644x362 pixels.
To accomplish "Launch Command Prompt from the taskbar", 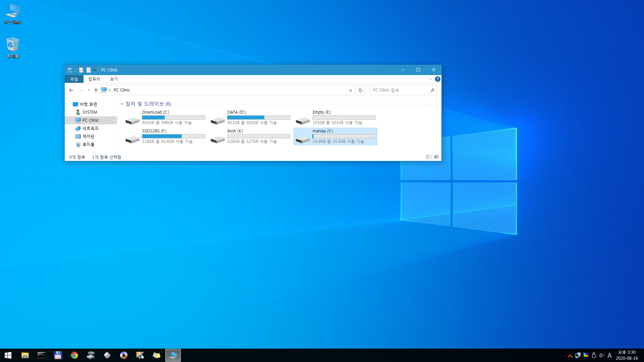I will tap(41, 355).
